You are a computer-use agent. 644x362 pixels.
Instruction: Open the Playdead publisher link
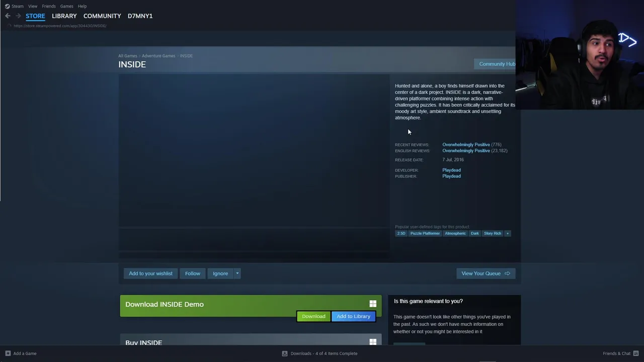[451, 176]
